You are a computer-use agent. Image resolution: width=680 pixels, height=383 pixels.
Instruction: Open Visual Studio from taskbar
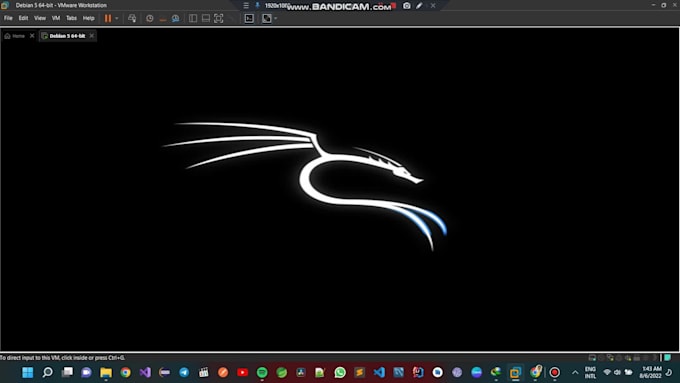coord(145,372)
